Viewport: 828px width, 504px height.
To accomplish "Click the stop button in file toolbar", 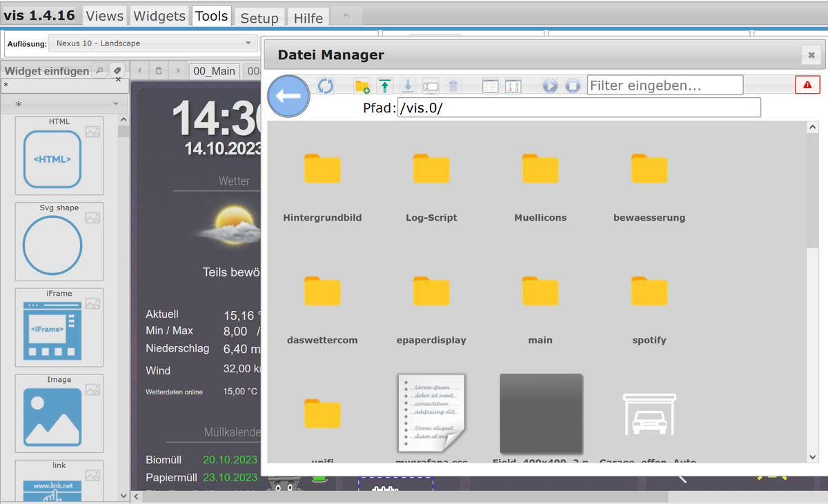I will click(573, 86).
